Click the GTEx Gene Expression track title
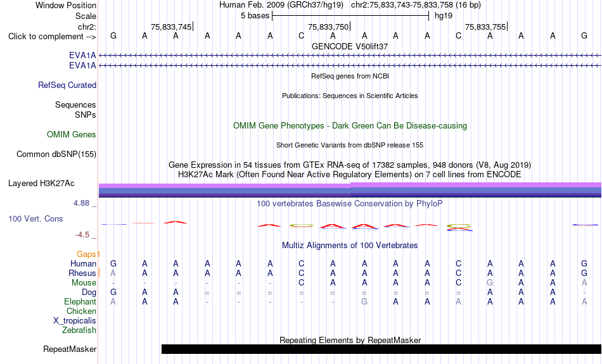The height and width of the screenshot is (364, 602). [x=350, y=165]
